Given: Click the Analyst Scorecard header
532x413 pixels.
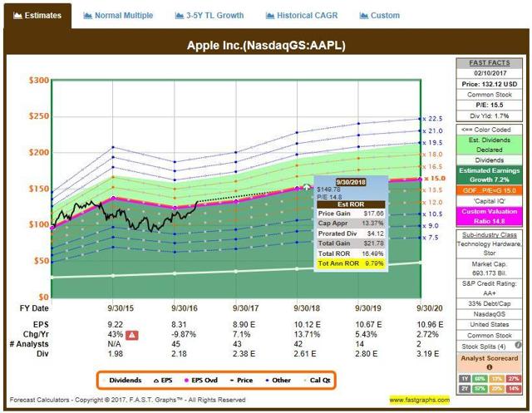Looking at the screenshot, I should coord(490,358).
